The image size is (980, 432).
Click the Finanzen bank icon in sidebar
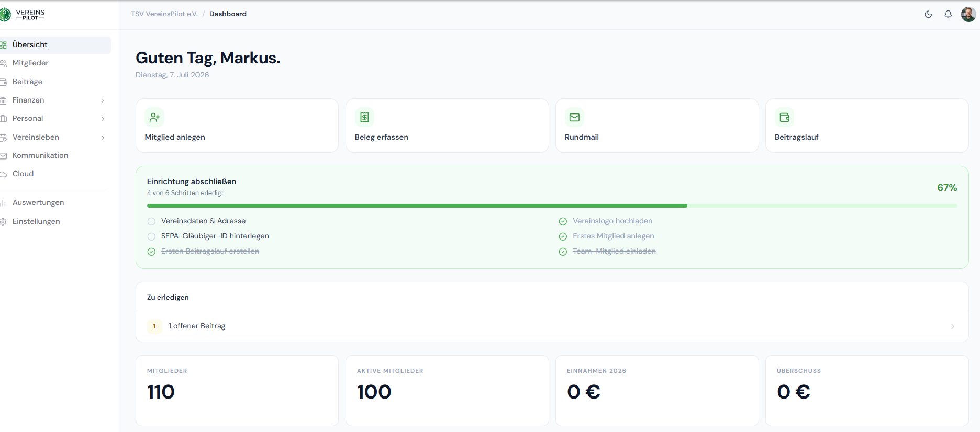(x=3, y=100)
